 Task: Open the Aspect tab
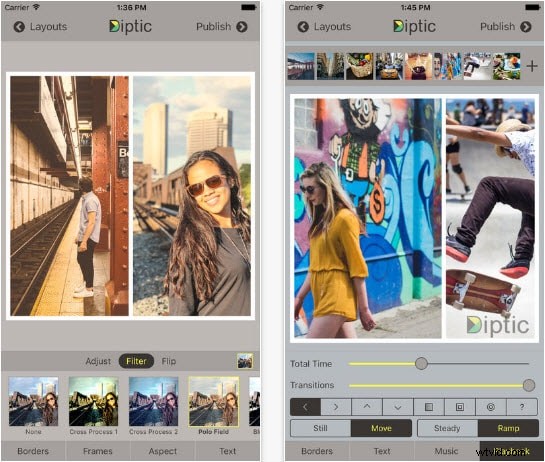[x=163, y=451]
